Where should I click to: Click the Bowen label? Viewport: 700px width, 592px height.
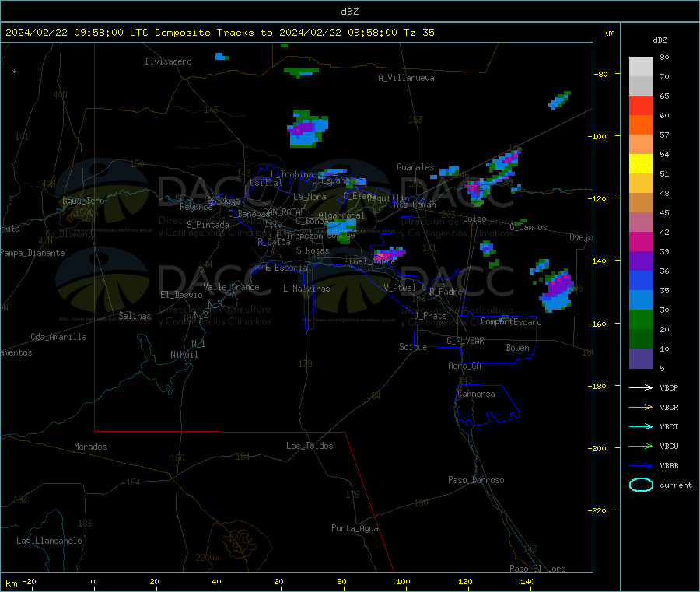tap(518, 348)
